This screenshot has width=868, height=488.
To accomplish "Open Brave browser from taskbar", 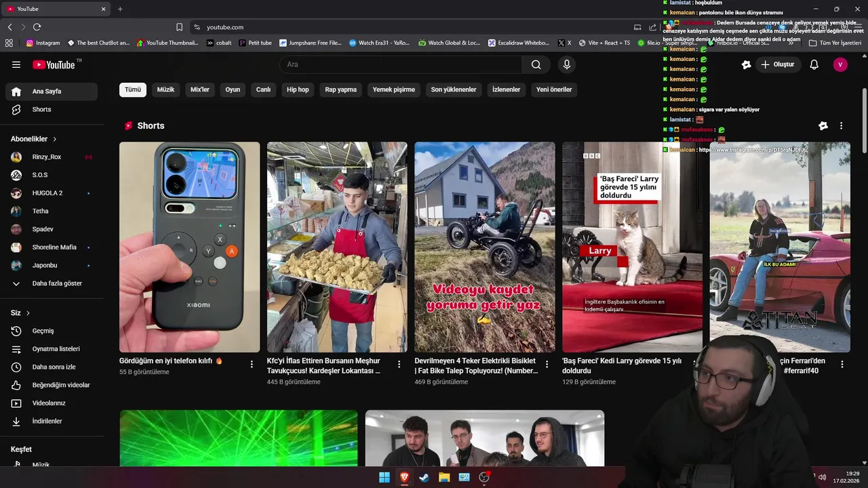I will point(404,477).
